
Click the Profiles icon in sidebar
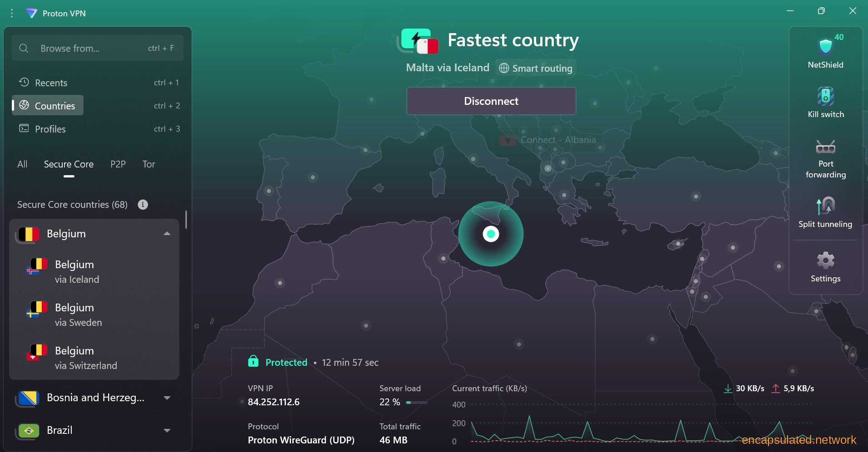24,128
